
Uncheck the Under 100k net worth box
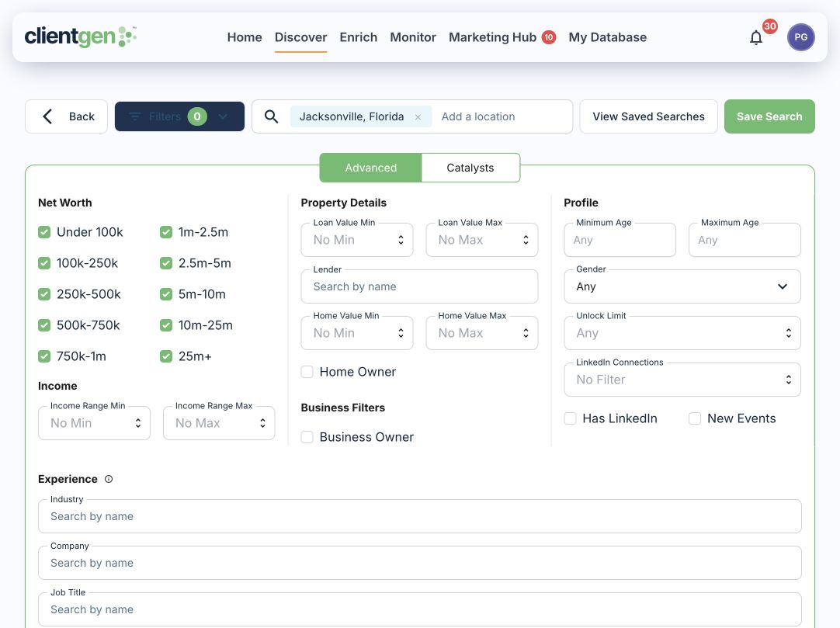point(44,232)
